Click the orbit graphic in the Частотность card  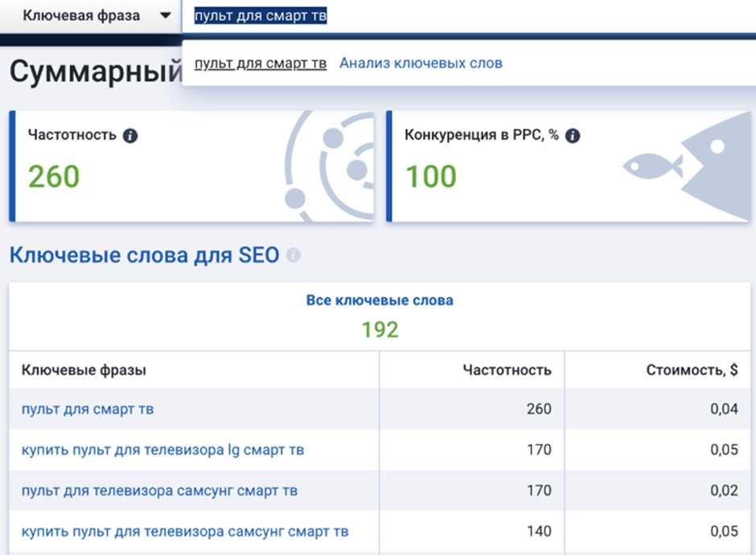(330, 166)
